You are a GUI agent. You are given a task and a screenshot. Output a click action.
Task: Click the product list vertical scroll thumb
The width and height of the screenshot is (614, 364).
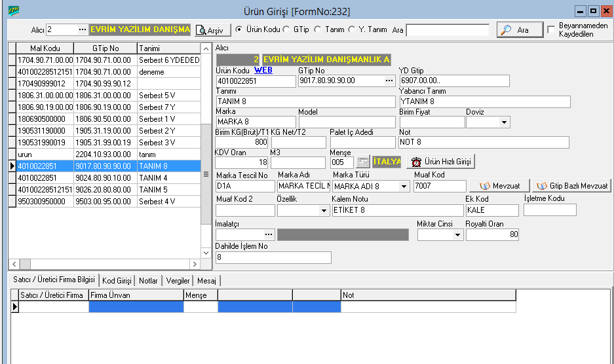pos(206,174)
